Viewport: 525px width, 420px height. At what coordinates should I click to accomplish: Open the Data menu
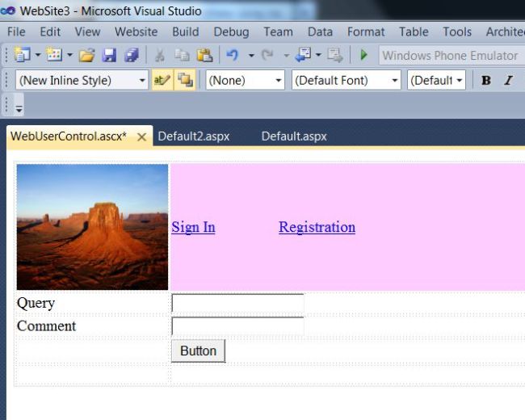pyautogui.click(x=320, y=31)
